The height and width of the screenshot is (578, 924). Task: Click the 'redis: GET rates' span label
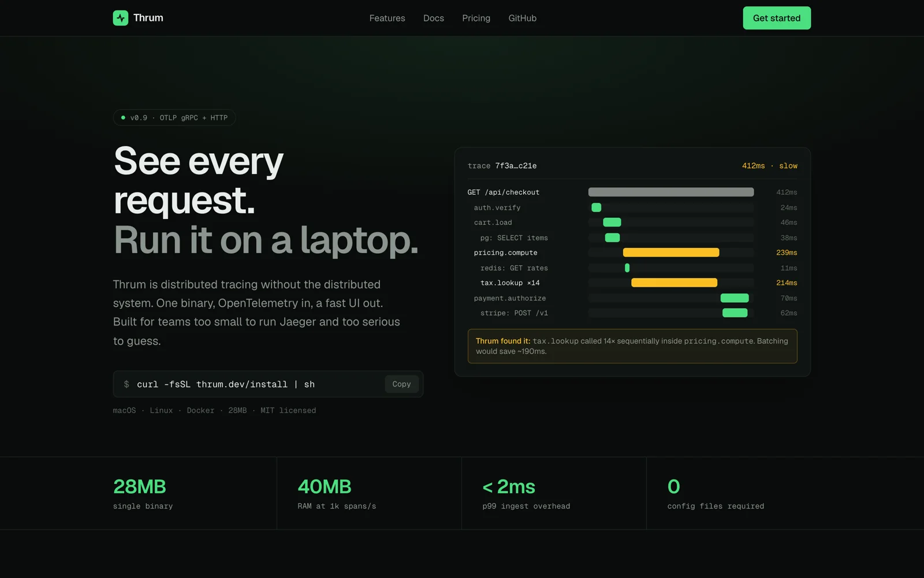coord(514,268)
